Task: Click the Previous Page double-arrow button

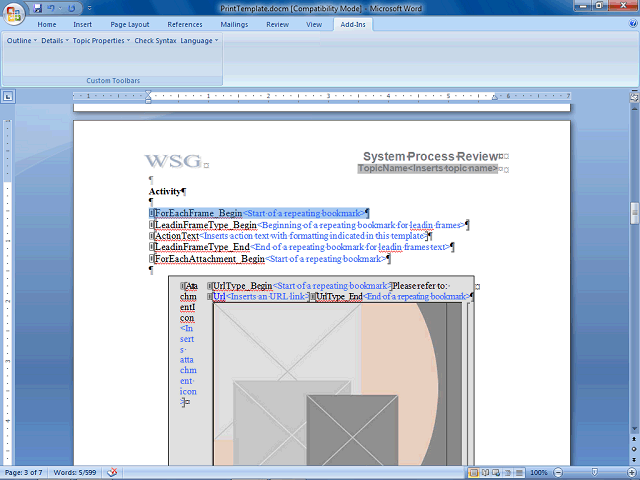Action: (x=634, y=440)
